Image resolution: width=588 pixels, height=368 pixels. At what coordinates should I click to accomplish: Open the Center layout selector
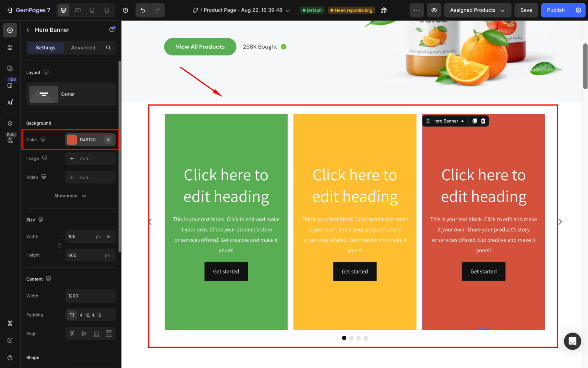[71, 94]
